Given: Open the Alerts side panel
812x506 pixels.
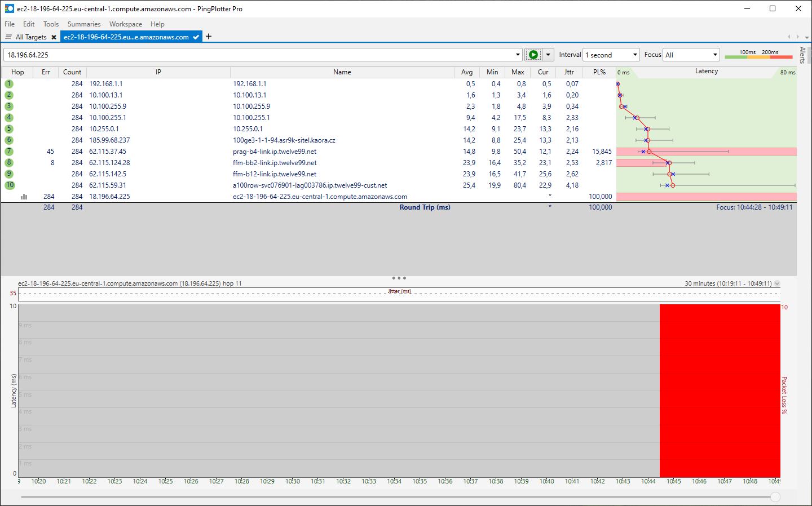Looking at the screenshot, I should [802, 55].
